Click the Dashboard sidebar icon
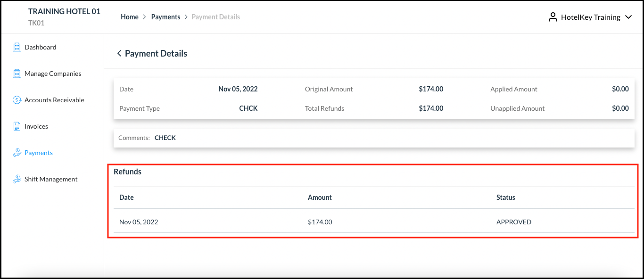Viewport: 644px width, 279px height. point(17,47)
